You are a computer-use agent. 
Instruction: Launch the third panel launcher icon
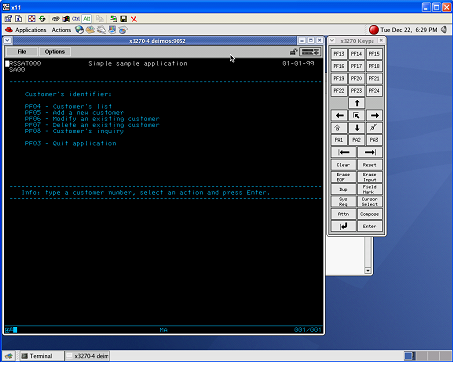[x=101, y=30]
